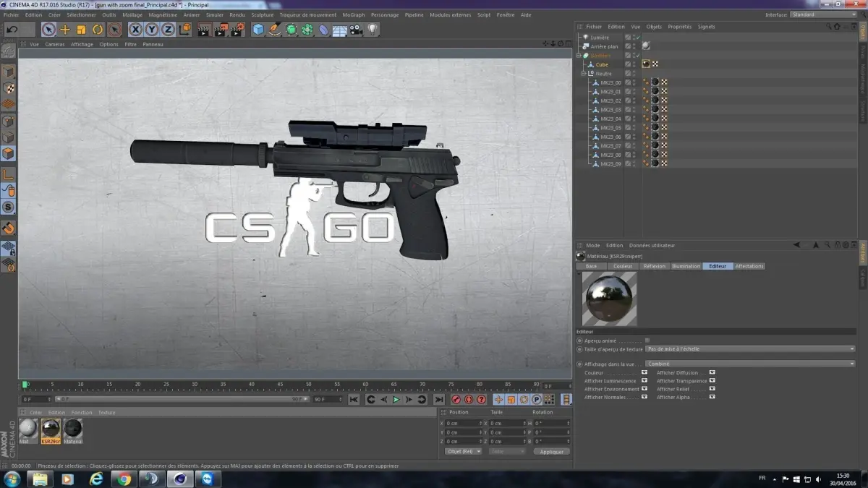Select the Move tool cross icon
868x488 pixels.
pyautogui.click(x=65, y=30)
